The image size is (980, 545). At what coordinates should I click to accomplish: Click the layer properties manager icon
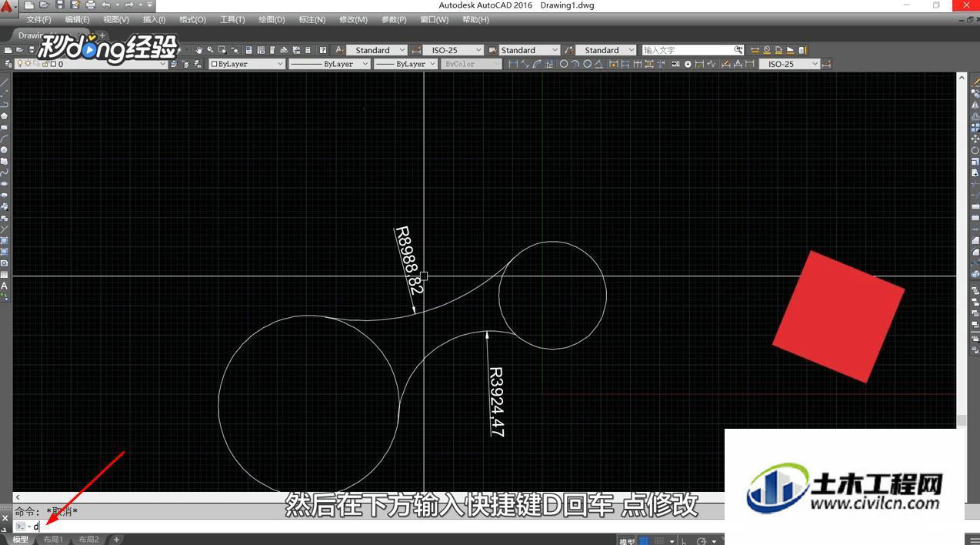point(8,64)
